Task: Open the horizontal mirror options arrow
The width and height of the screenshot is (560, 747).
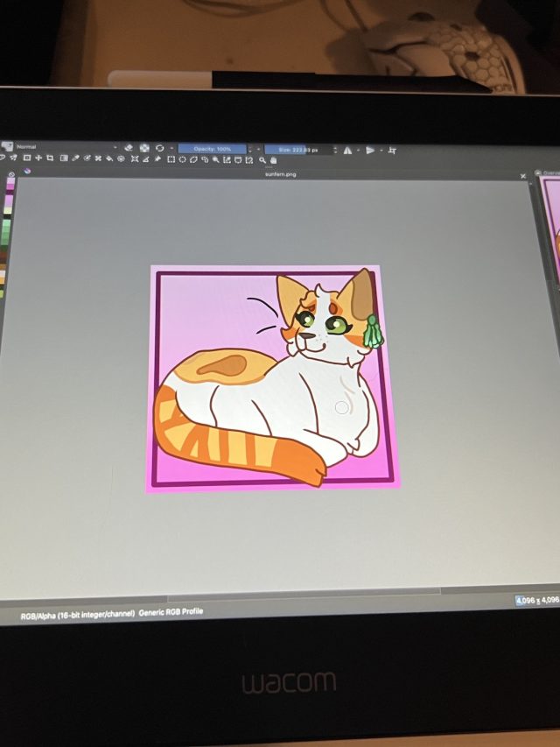Action: tap(358, 150)
